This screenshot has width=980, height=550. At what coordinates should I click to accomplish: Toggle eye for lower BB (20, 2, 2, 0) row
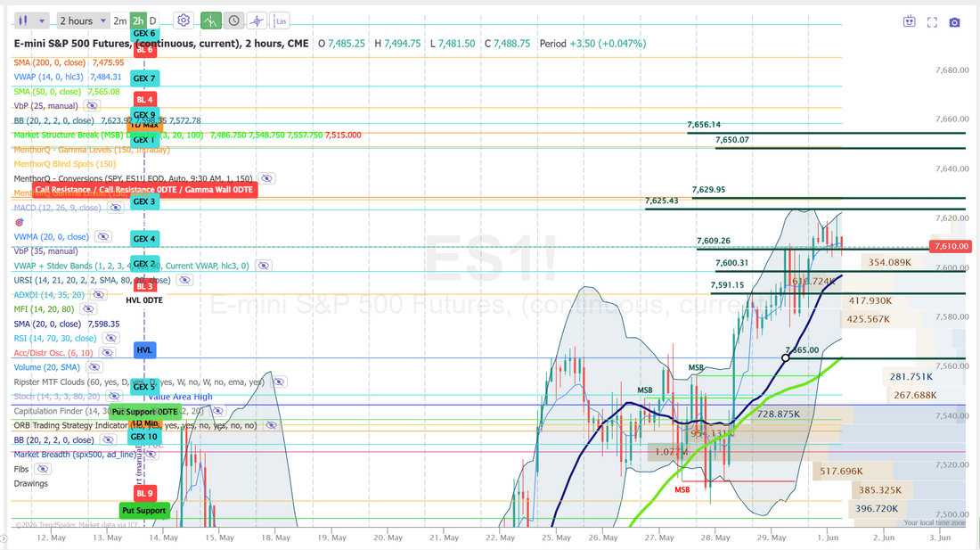pos(108,440)
